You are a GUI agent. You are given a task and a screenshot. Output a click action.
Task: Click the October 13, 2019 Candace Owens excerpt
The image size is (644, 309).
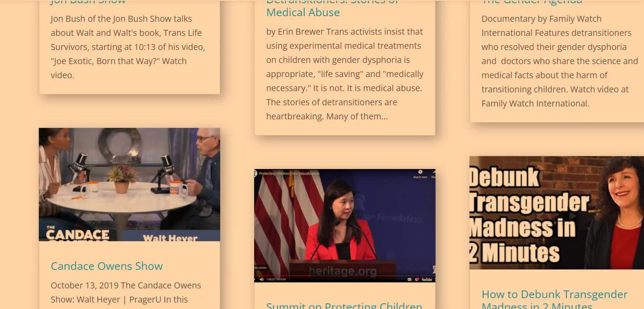(x=126, y=292)
